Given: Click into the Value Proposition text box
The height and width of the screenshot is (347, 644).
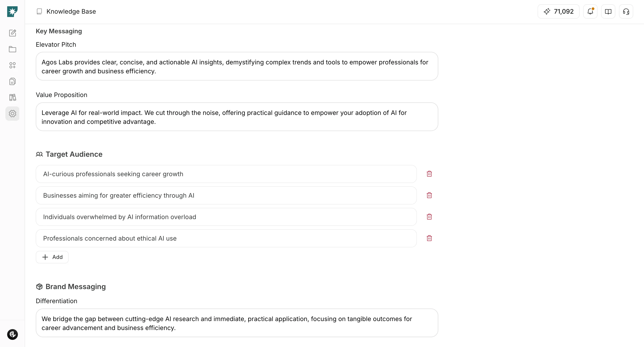Looking at the screenshot, I should [x=237, y=117].
